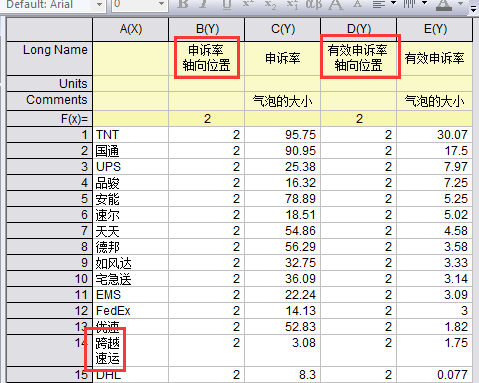Click the value 17.5
The width and height of the screenshot is (479, 383).
point(435,151)
